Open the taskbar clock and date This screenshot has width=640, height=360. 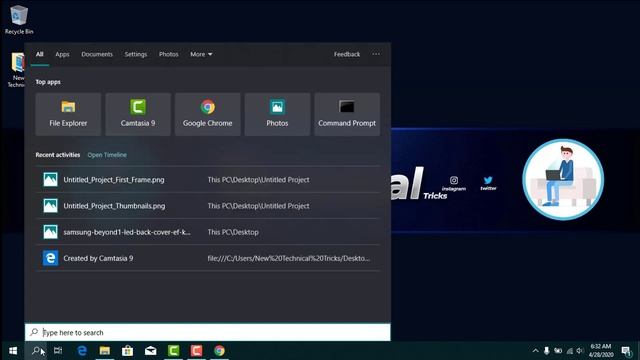tap(601, 351)
